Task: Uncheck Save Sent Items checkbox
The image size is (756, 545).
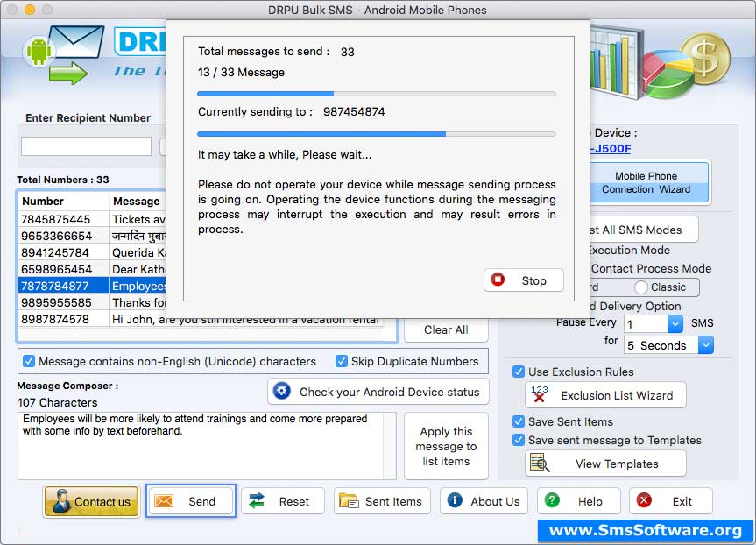Action: [519, 421]
